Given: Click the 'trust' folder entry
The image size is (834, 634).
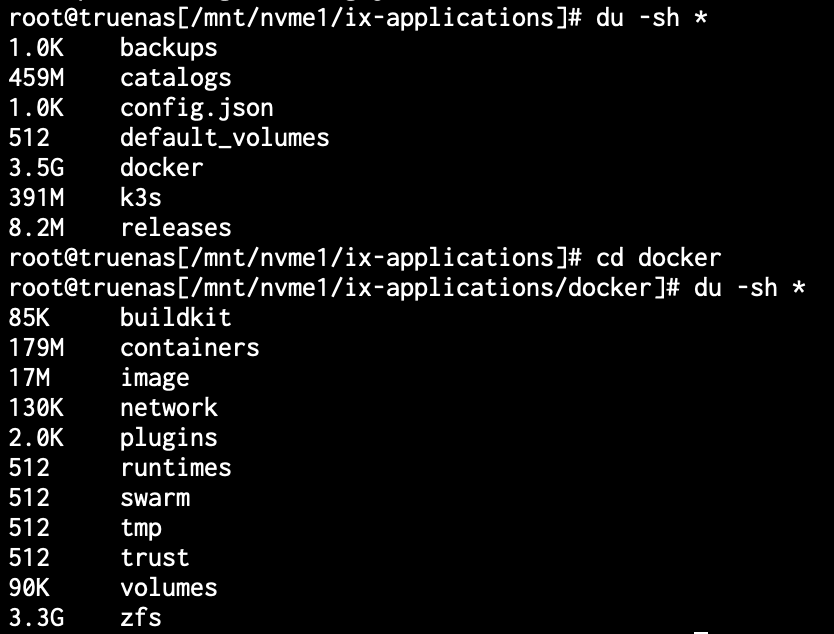Looking at the screenshot, I should click(x=155, y=558).
